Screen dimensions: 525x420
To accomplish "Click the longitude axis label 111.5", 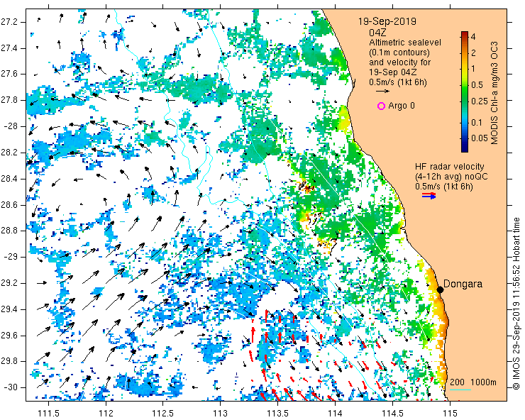I will 48,413.
